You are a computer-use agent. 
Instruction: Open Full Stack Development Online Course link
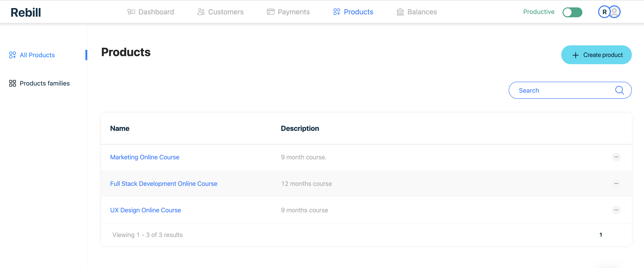click(163, 183)
